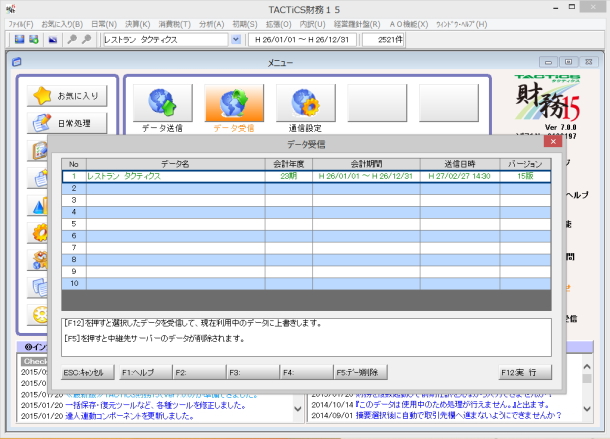610x439 pixels.
Task: Click the 15版 version cell
Action: 525,176
